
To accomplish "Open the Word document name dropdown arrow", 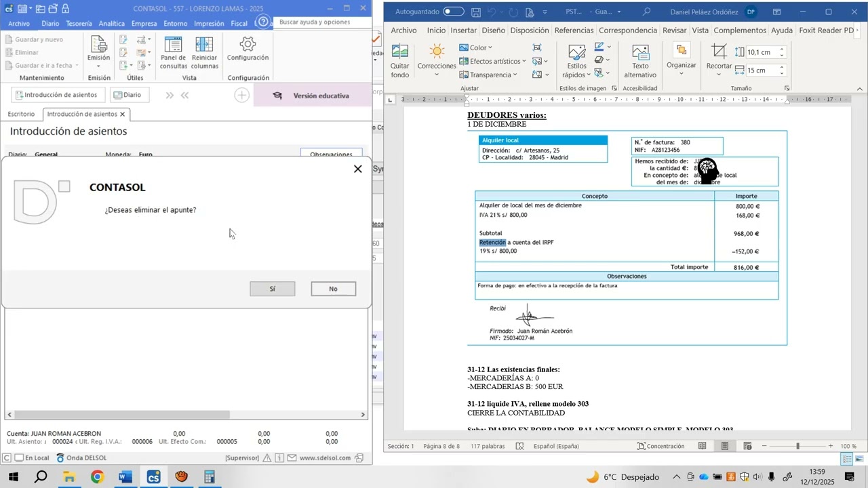I will tap(618, 12).
